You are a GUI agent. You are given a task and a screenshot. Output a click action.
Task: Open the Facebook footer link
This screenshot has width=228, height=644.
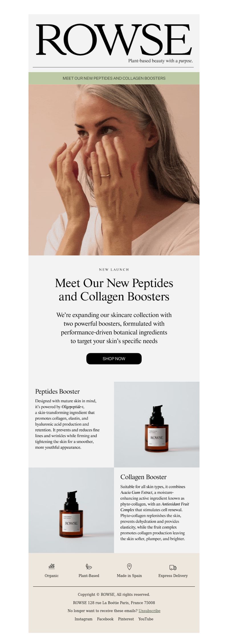point(105,619)
